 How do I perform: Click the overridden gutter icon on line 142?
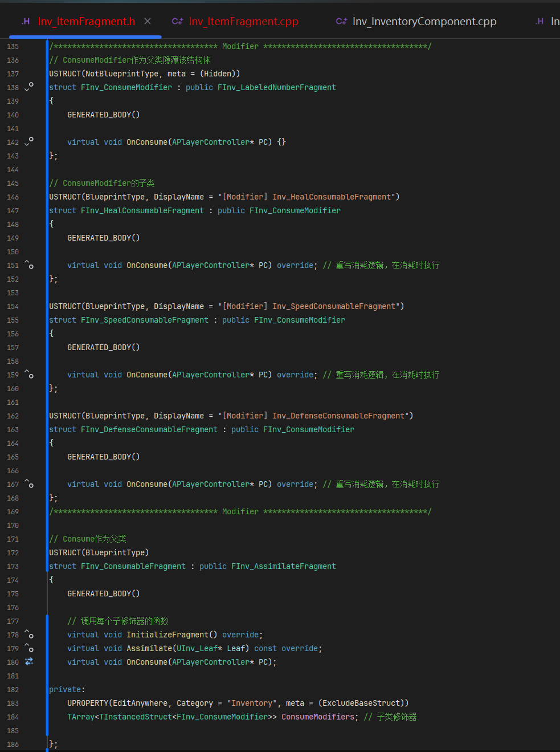point(29,141)
